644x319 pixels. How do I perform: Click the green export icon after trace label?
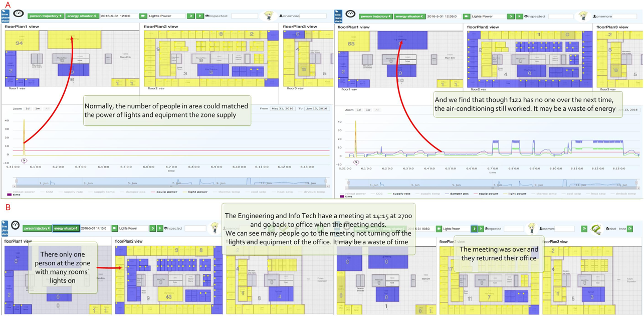[x=630, y=229]
